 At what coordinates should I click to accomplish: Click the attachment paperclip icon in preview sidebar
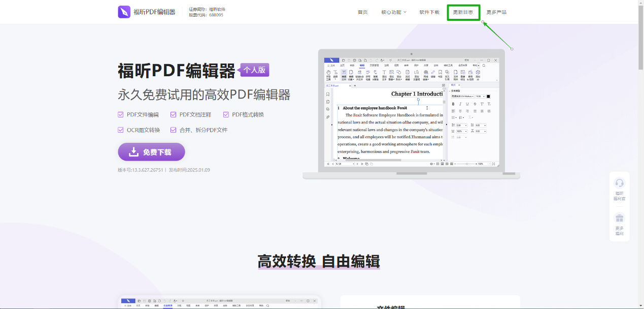coord(328,117)
